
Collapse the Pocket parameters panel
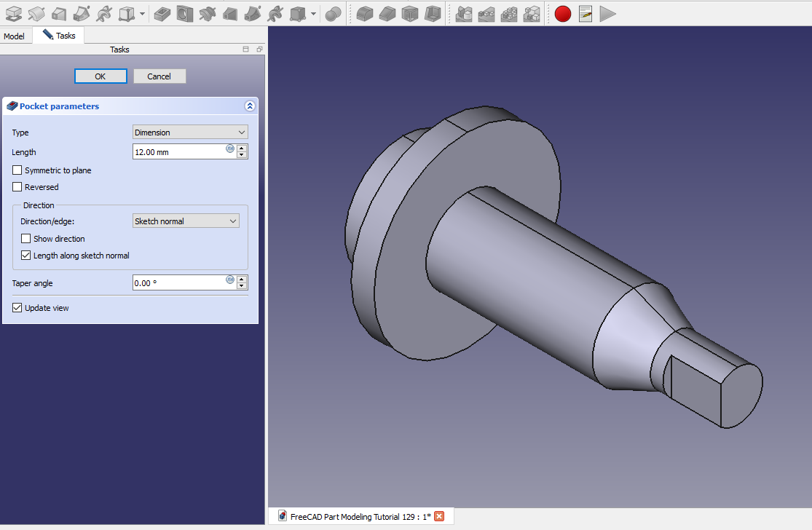coord(250,106)
